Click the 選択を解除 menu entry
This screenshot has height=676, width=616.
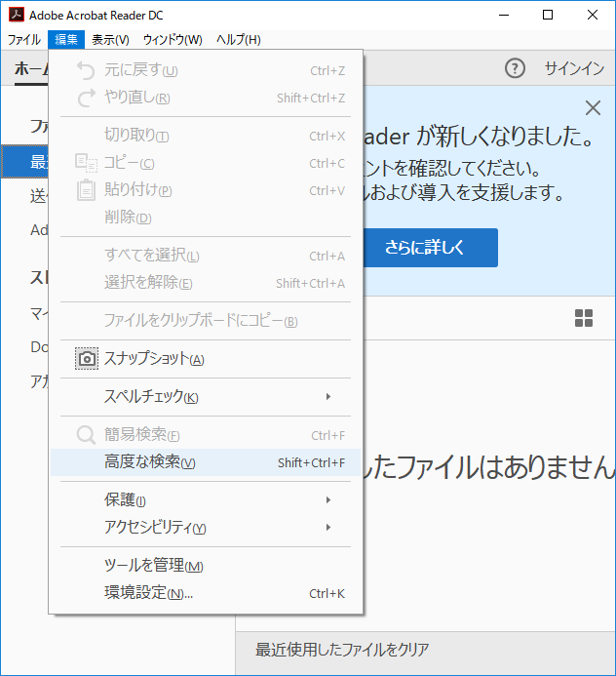pyautogui.click(x=206, y=283)
